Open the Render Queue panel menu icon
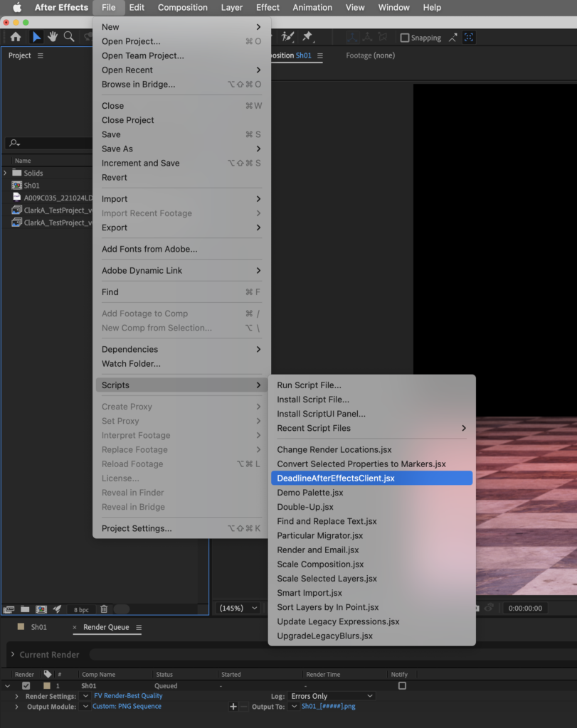 pos(139,627)
